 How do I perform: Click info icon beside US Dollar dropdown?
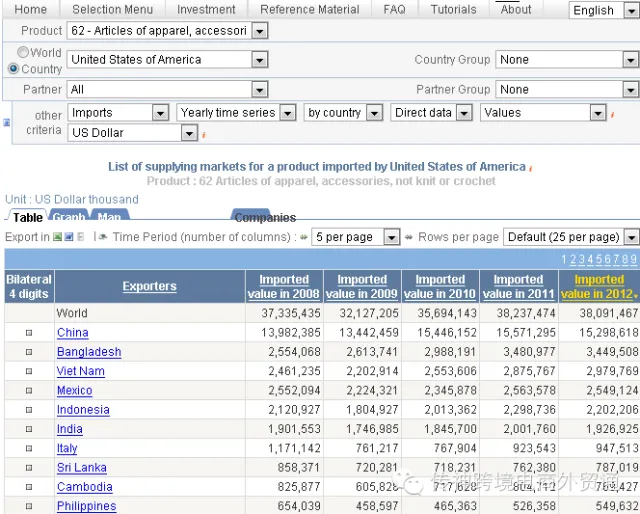204,135
